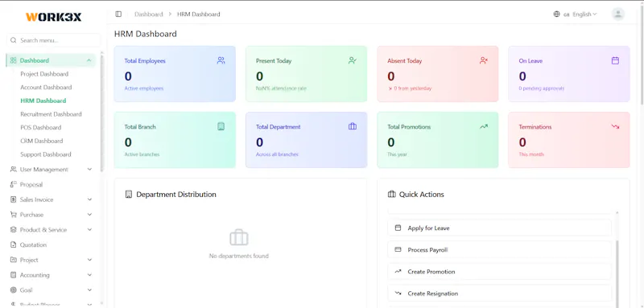Click the Quick Actions briefcase icon
This screenshot has height=308, width=644.
pyautogui.click(x=392, y=195)
